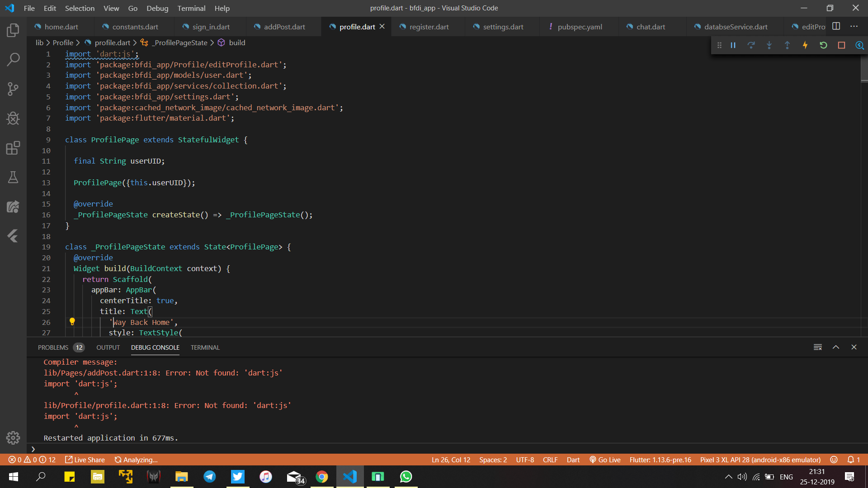This screenshot has height=488, width=868.
Task: Toggle the split editor layout button
Action: coord(836,26)
